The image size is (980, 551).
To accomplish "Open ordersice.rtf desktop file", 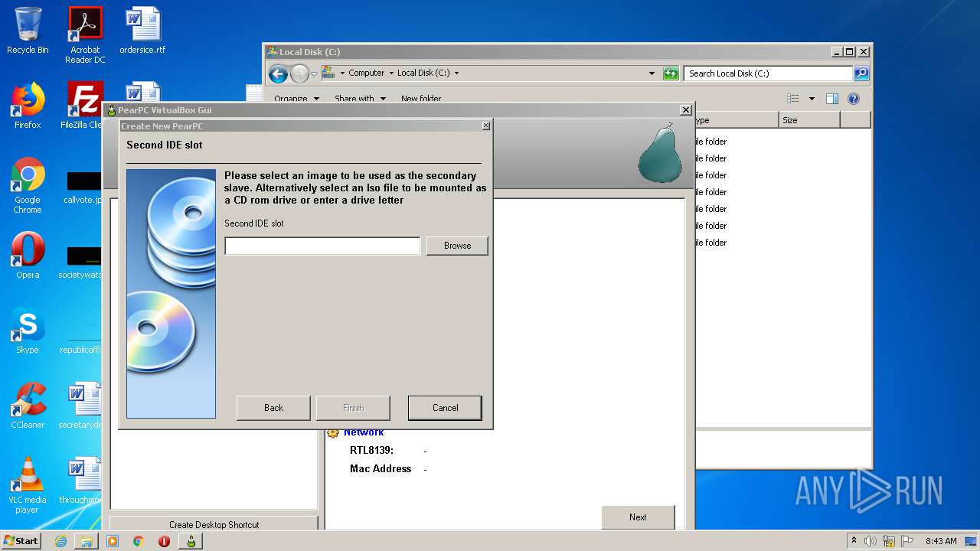I will 142,31.
